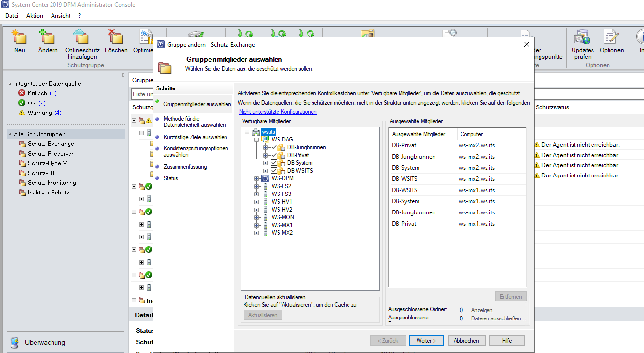Click the Schutz-HyperV folder icon
The width and height of the screenshot is (644, 353).
(22, 163)
